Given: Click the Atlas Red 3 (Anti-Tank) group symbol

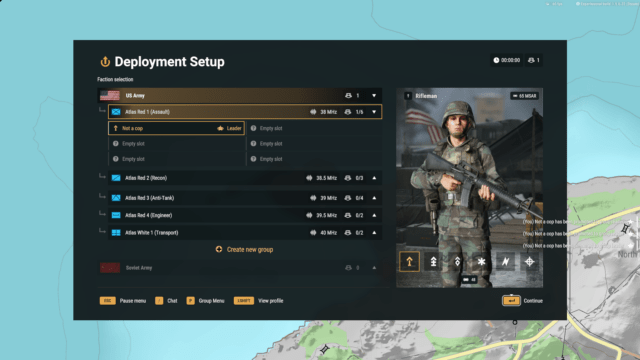Looking at the screenshot, I should click(x=116, y=198).
